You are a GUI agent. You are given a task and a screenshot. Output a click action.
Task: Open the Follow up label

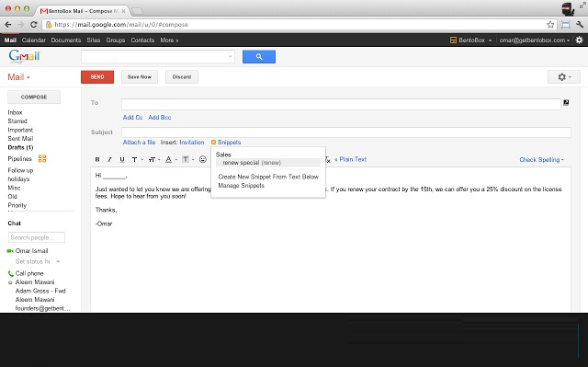(x=20, y=170)
